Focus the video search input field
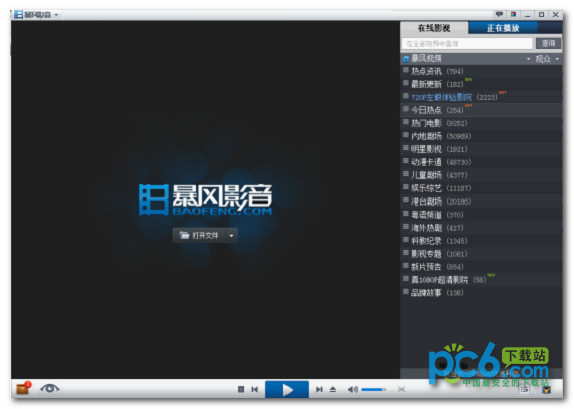 467,44
